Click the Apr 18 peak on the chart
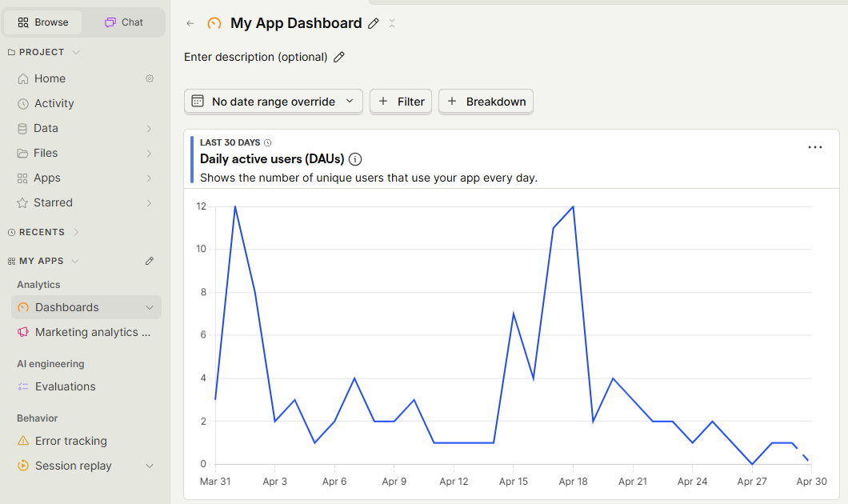The height and width of the screenshot is (504, 848). pyautogui.click(x=573, y=206)
